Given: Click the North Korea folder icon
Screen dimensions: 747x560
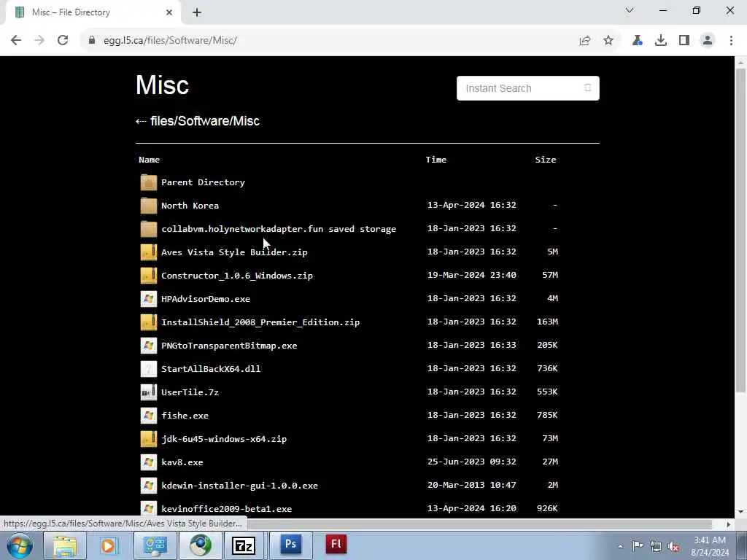Looking at the screenshot, I should pos(149,206).
